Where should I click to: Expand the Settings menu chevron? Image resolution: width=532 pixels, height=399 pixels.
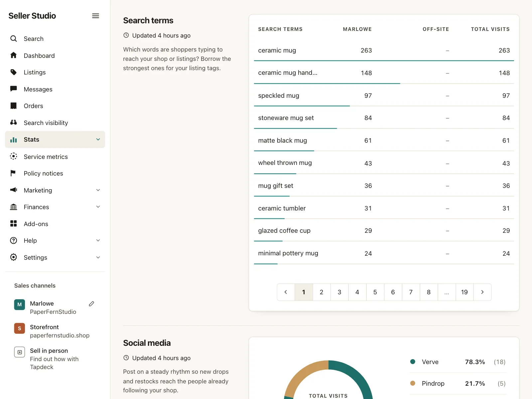point(98,257)
